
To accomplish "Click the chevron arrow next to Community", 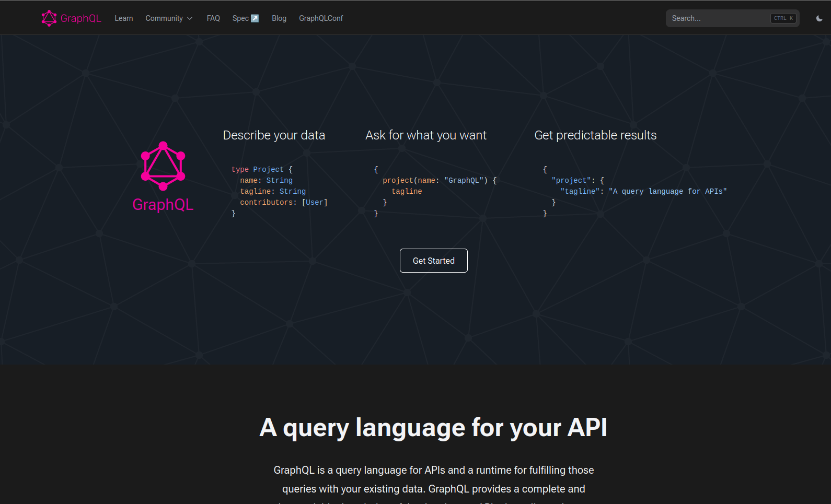I will pyautogui.click(x=190, y=18).
